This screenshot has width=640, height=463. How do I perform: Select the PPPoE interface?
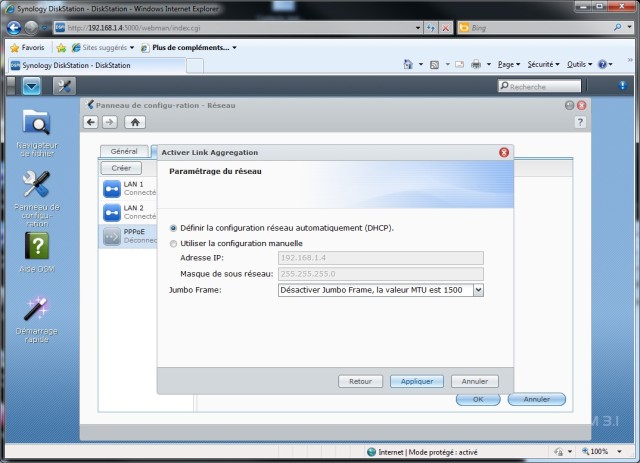(128, 236)
